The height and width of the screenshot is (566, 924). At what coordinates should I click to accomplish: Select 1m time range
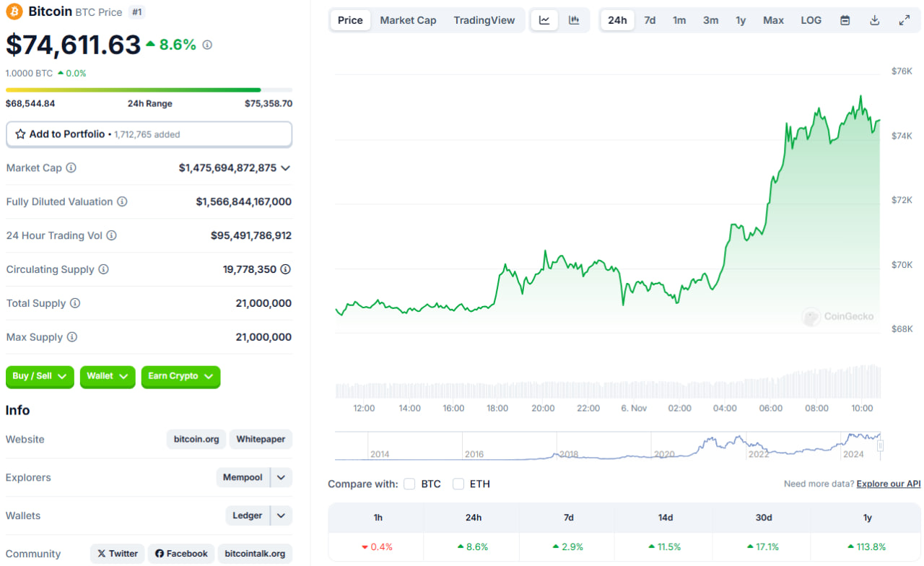(x=679, y=20)
